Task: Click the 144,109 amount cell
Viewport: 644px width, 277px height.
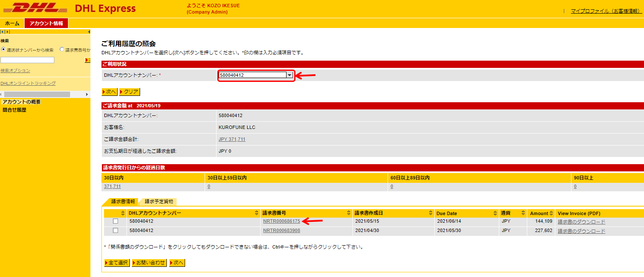Action: (544, 221)
